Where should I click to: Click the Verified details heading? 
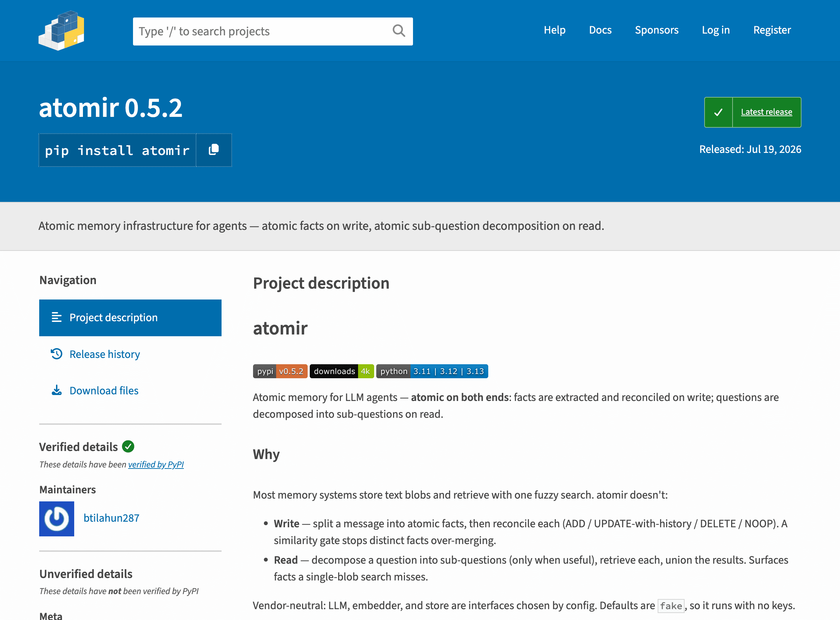78,447
